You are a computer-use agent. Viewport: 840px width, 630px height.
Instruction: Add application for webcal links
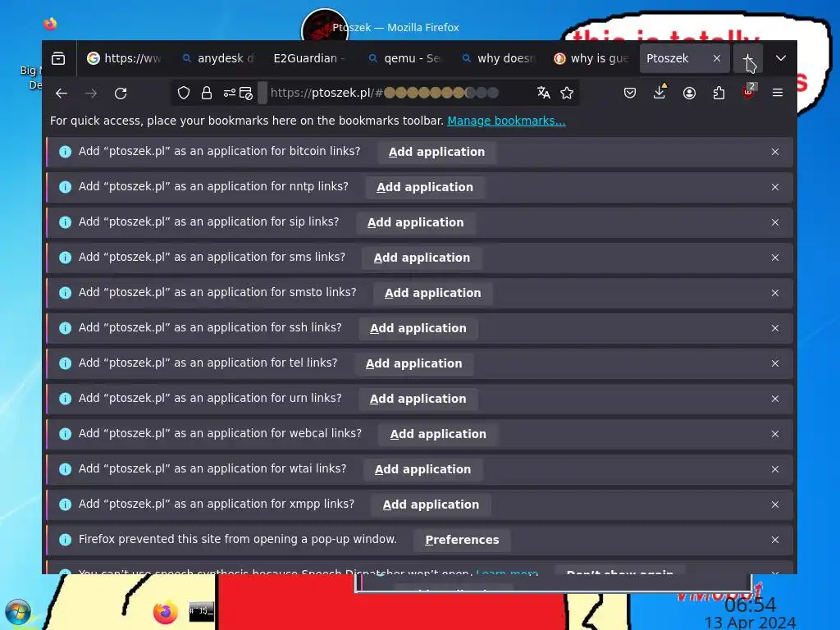coord(438,434)
